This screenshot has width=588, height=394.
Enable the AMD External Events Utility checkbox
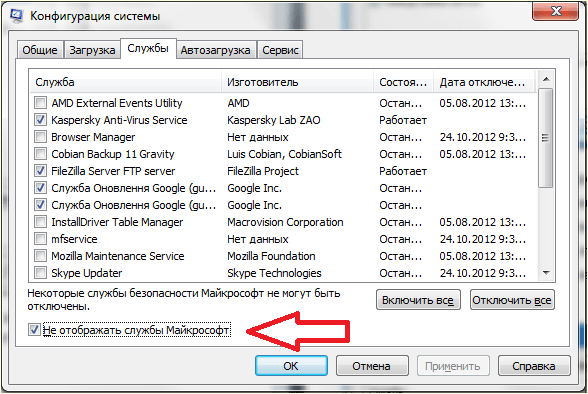40,103
